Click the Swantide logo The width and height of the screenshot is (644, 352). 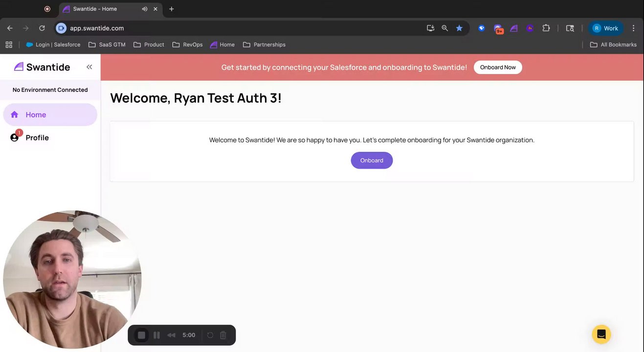(42, 67)
